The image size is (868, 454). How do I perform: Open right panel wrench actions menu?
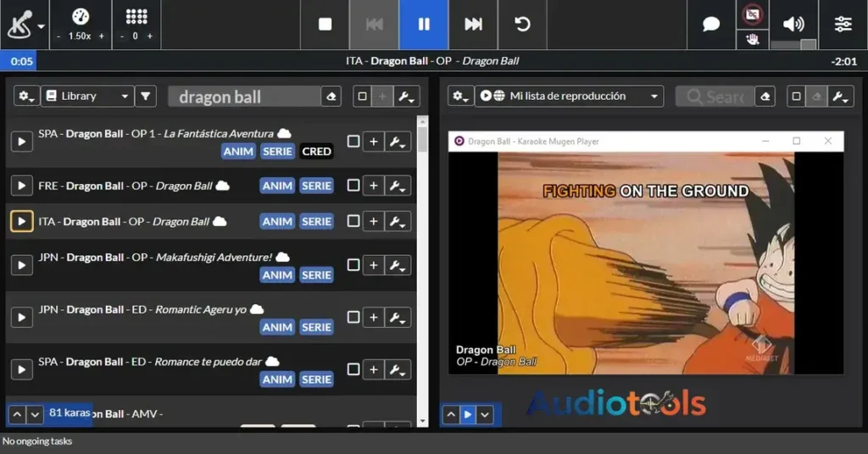[840, 97]
